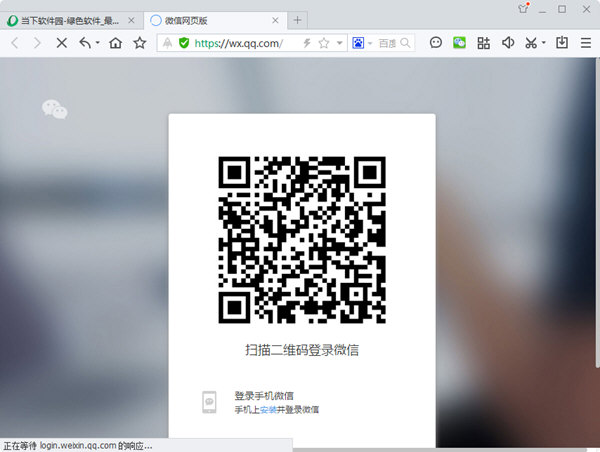This screenshot has width=600, height=452.
Task: Switch to the 当下软件园 tab
Action: pyautogui.click(x=69, y=21)
